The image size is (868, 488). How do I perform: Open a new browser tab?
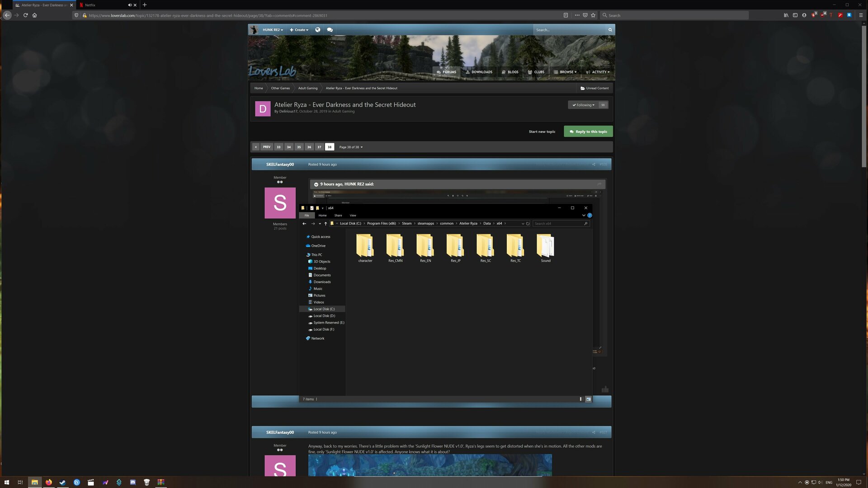point(145,5)
